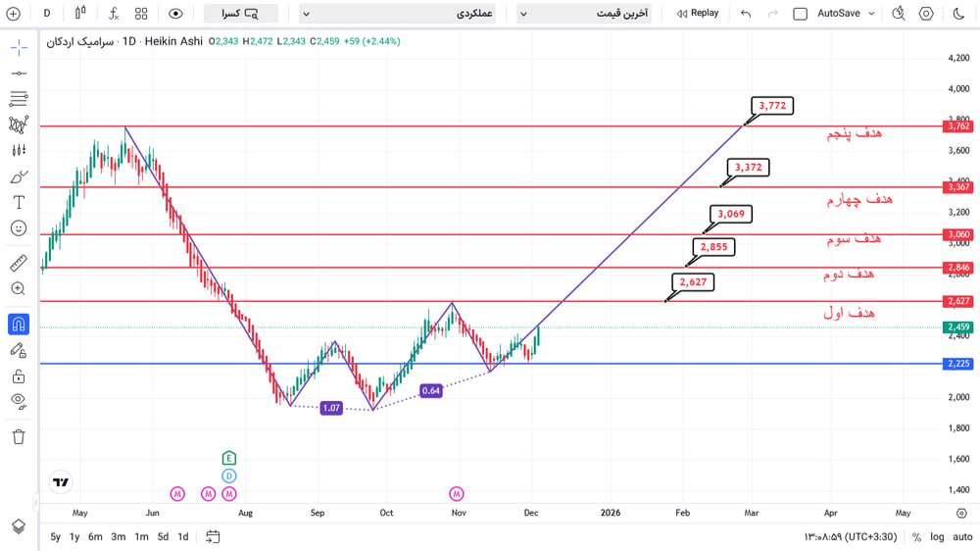Click the 3,772 price target label
The width and height of the screenshot is (980, 551).
770,106
